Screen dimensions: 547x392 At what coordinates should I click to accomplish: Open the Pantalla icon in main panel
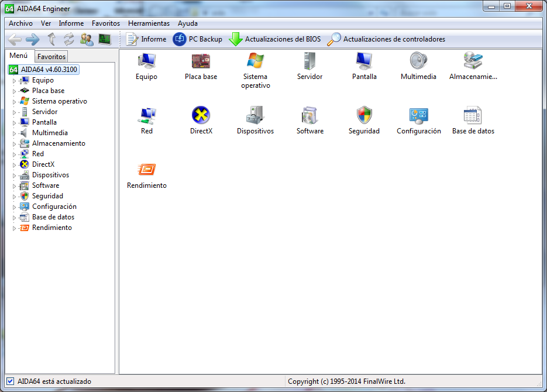tap(364, 61)
